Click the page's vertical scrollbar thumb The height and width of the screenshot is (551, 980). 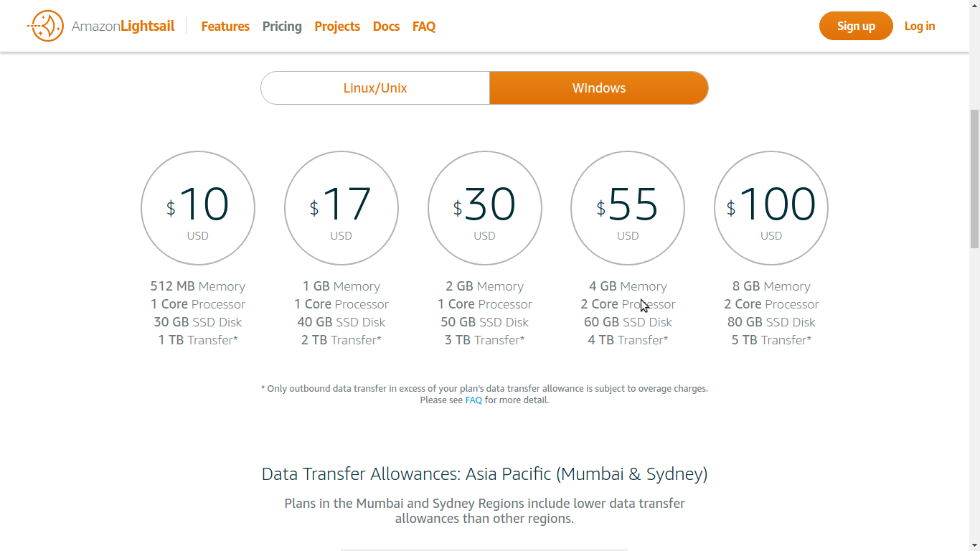point(974,179)
